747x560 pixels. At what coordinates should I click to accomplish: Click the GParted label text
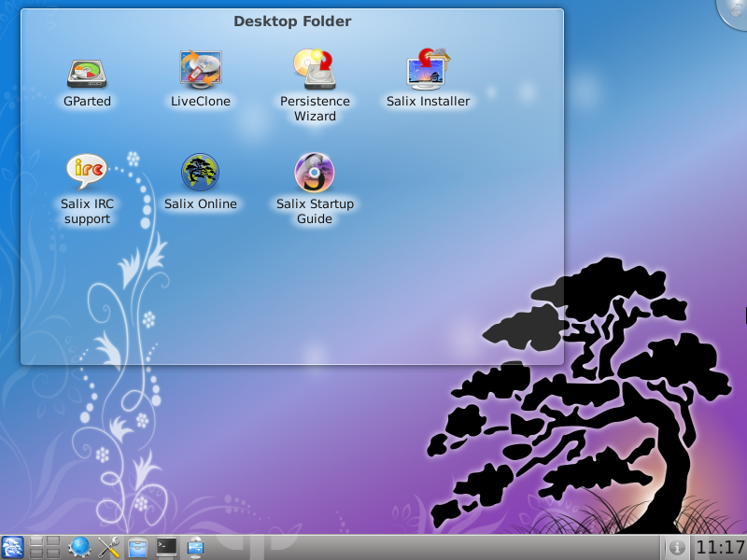coord(87,101)
